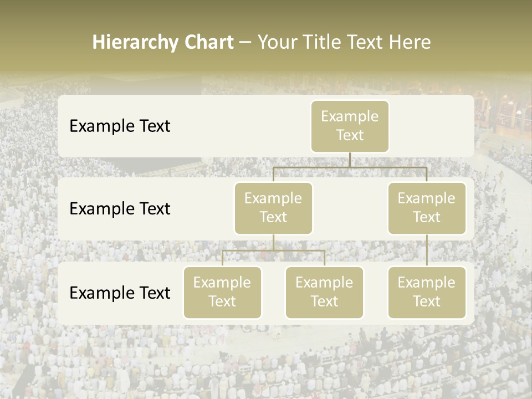Select the rightmost box in the bottom row

click(427, 293)
